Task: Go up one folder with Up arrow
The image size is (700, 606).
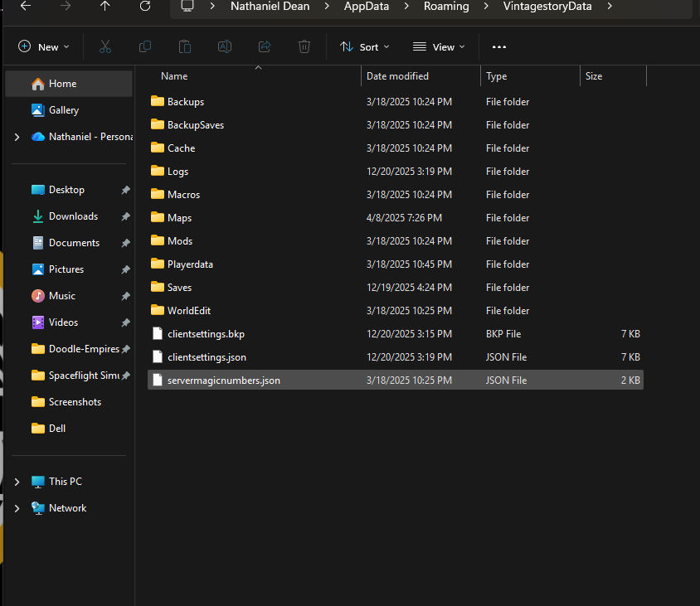Action: coord(105,7)
